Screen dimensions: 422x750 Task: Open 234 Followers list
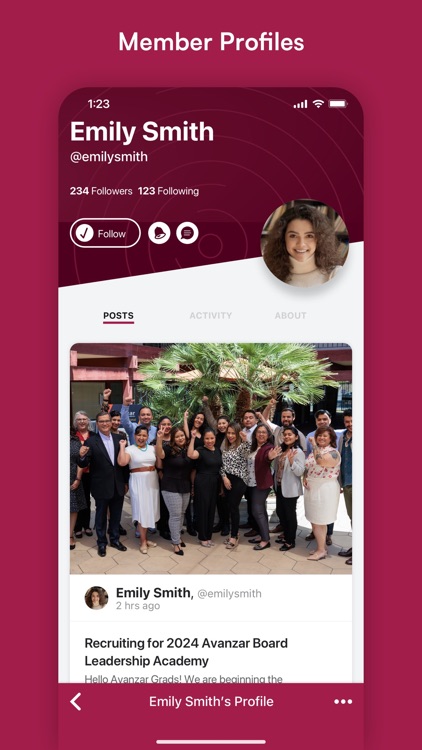[x=101, y=191]
